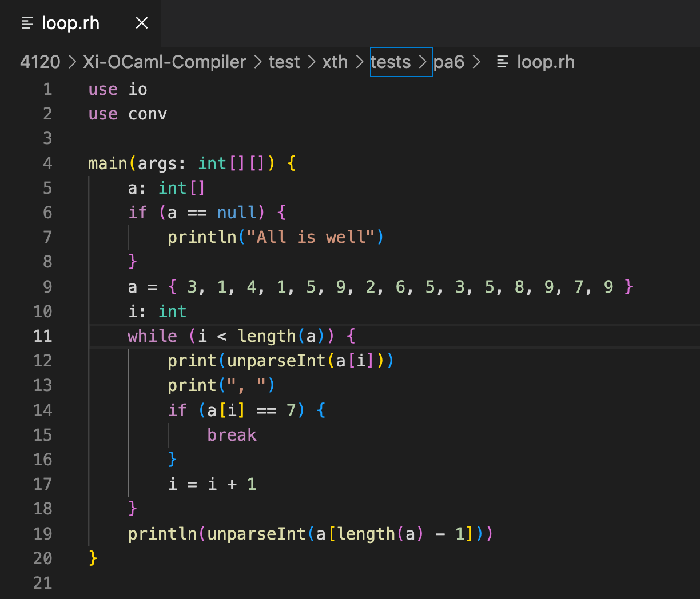Click closing brace on line 18
This screenshot has width=700, height=599.
click(133, 509)
